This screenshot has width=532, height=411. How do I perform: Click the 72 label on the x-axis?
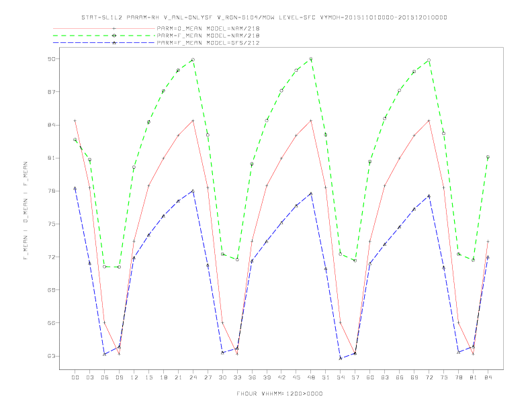(x=429, y=377)
